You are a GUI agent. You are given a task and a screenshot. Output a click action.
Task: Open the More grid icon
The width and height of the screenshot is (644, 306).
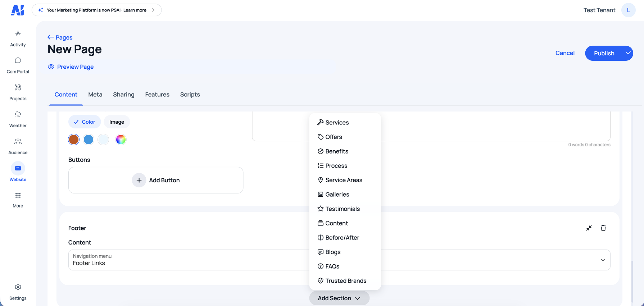[x=18, y=195]
